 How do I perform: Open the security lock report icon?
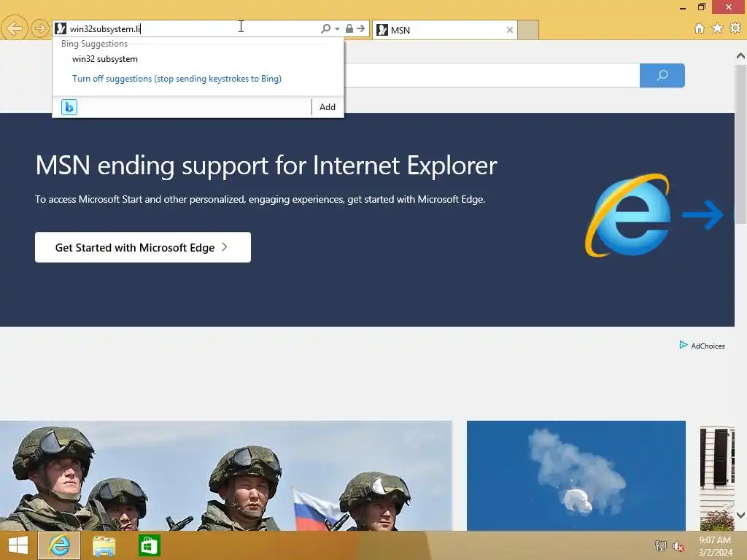click(349, 28)
